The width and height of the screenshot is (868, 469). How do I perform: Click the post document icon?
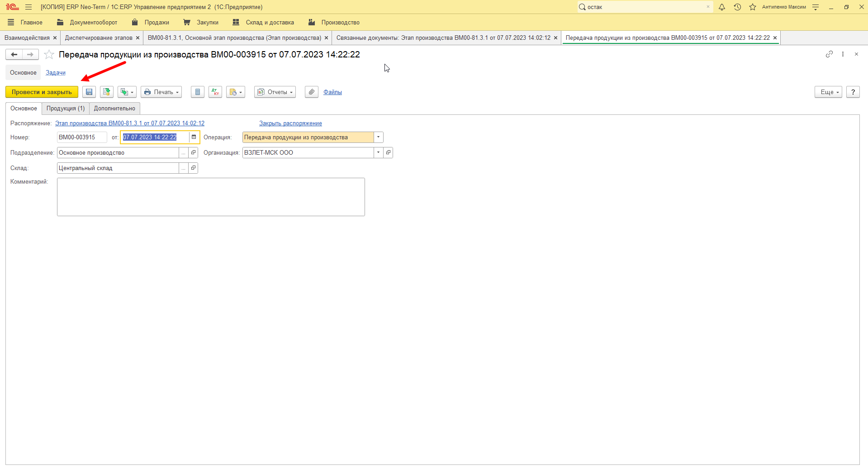[107, 92]
